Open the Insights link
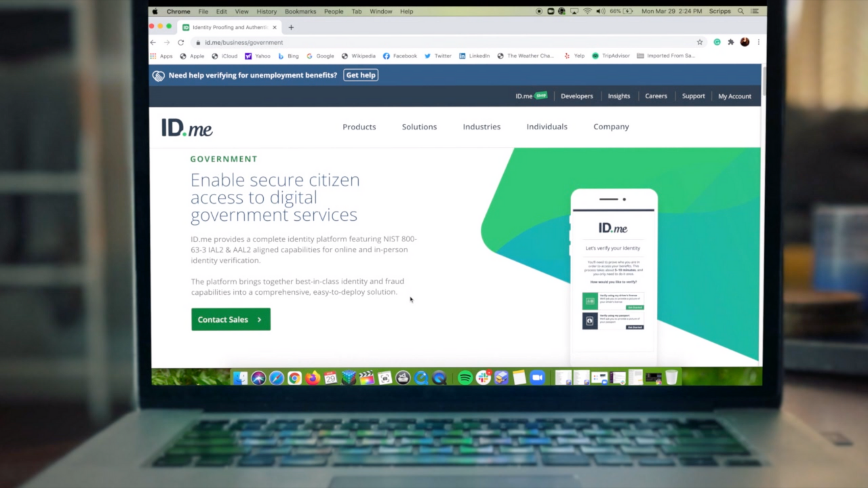Screen dimensions: 868x488 click(x=618, y=96)
